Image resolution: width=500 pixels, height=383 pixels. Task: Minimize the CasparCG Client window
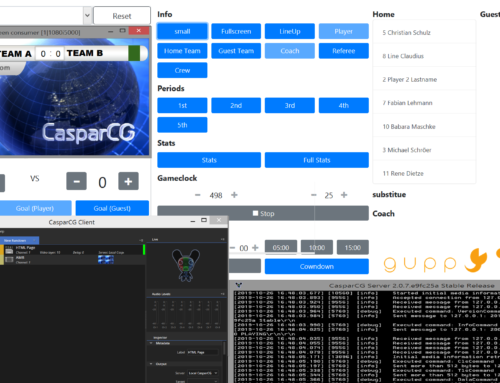point(193,221)
